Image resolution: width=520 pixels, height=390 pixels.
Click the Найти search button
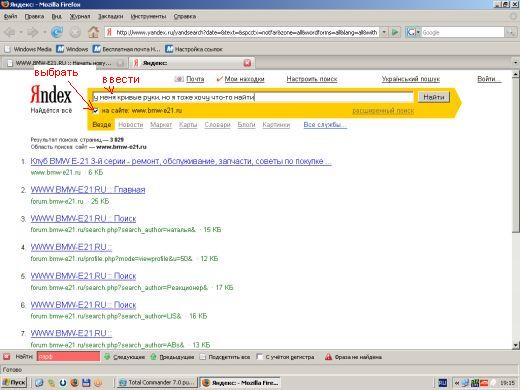434,97
